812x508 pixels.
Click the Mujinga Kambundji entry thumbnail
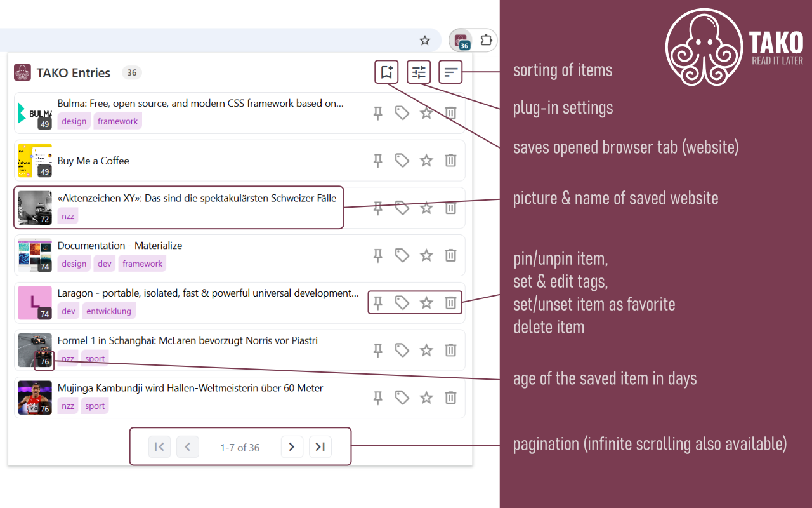[x=35, y=398]
